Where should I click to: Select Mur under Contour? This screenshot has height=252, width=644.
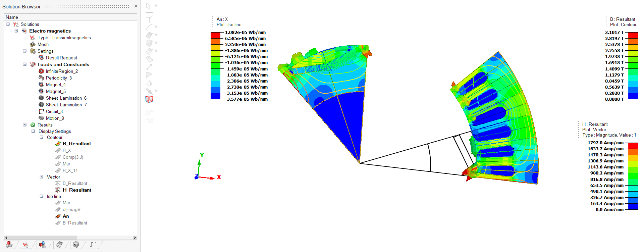coord(66,164)
